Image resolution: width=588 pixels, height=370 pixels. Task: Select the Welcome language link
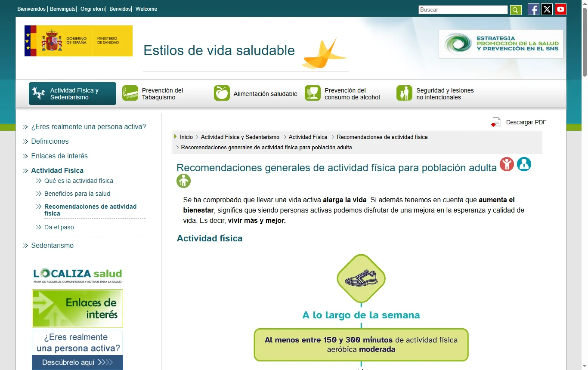[x=146, y=9]
